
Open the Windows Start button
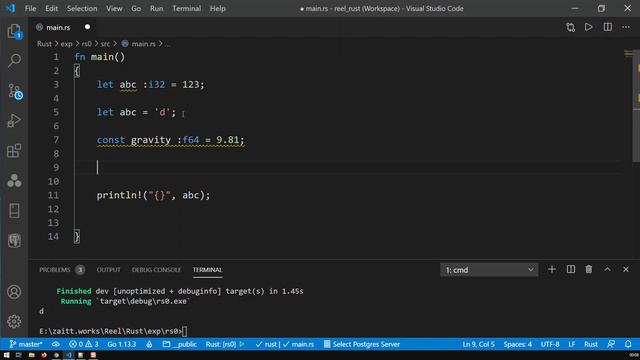6,355
